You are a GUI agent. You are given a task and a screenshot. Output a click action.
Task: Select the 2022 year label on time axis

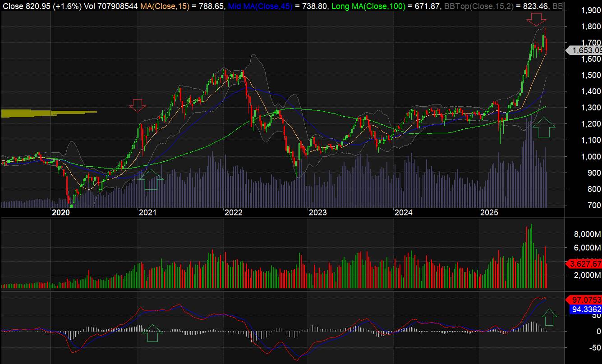click(x=234, y=212)
